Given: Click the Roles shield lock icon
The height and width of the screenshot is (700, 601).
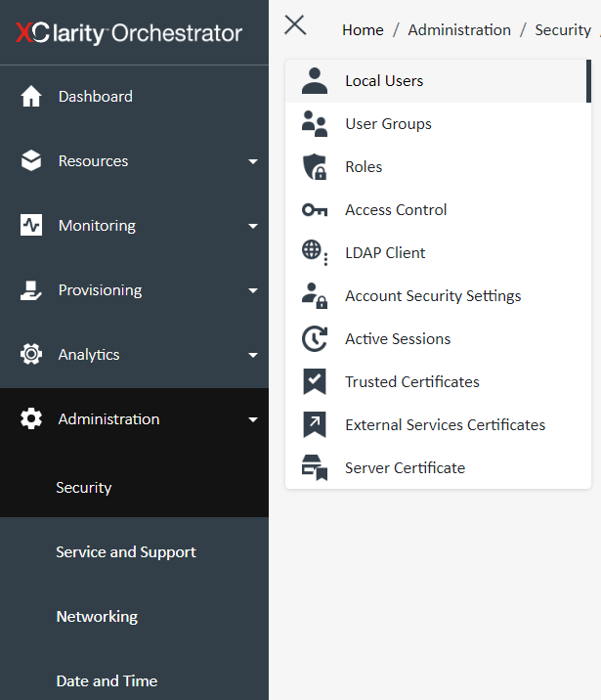Looking at the screenshot, I should coord(315,167).
